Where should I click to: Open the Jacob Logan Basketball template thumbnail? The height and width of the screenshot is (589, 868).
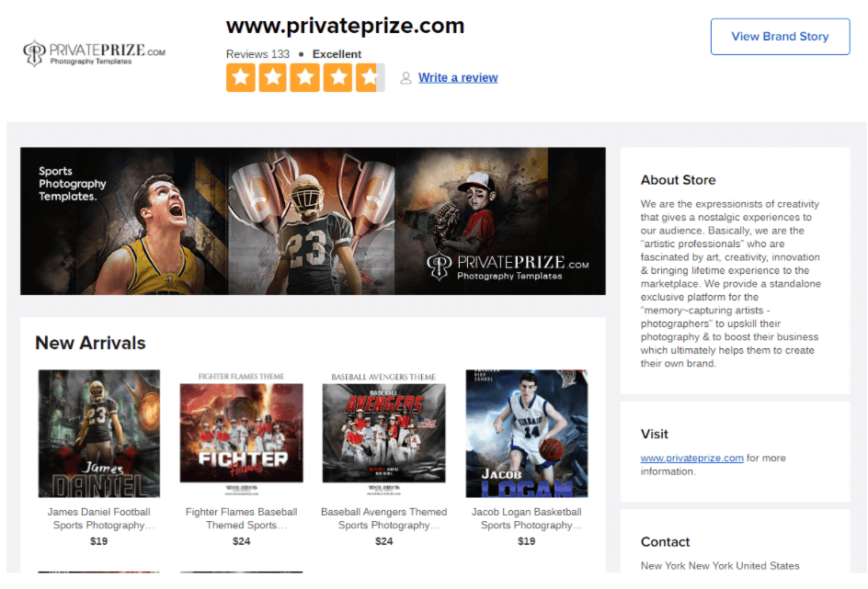pos(527,434)
